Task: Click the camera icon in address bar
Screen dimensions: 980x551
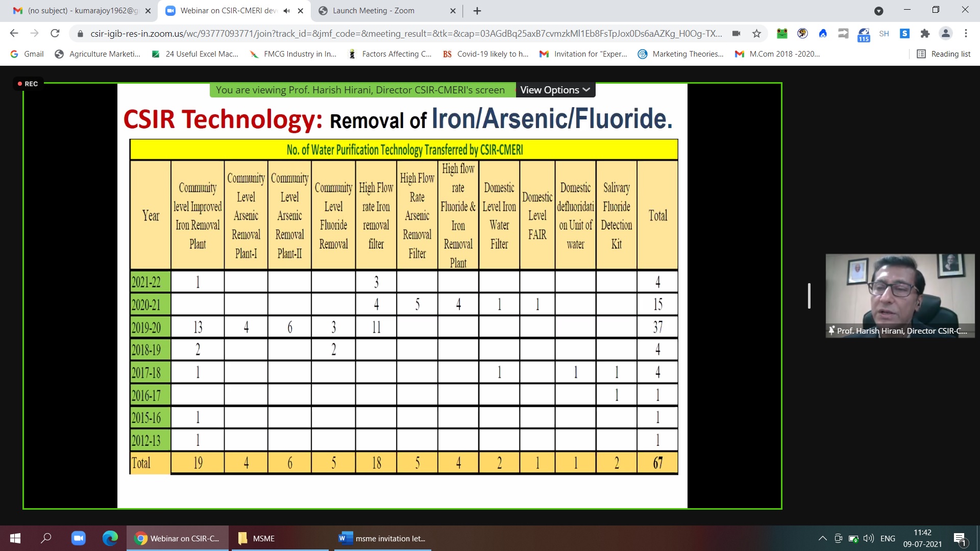Action: pyautogui.click(x=736, y=34)
